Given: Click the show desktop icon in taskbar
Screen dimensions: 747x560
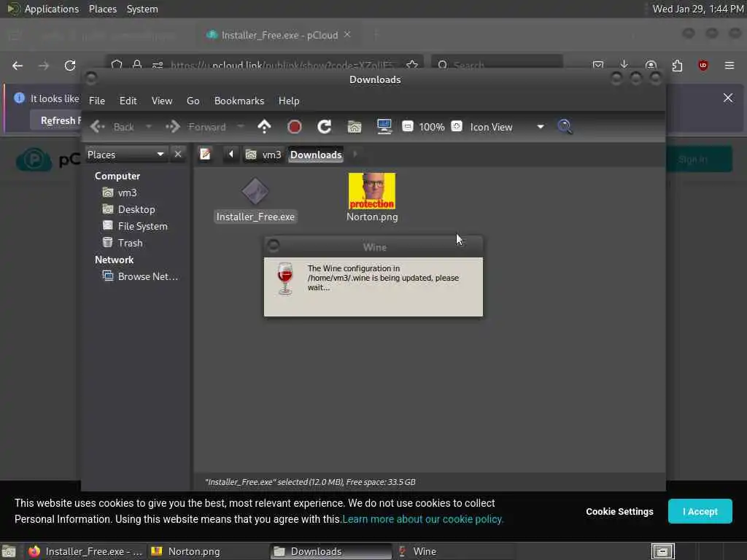Looking at the screenshot, I should [x=9, y=551].
